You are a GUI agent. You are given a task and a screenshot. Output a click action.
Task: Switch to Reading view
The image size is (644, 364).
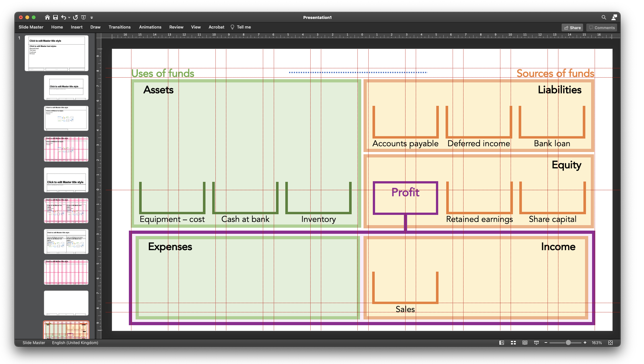coord(525,343)
